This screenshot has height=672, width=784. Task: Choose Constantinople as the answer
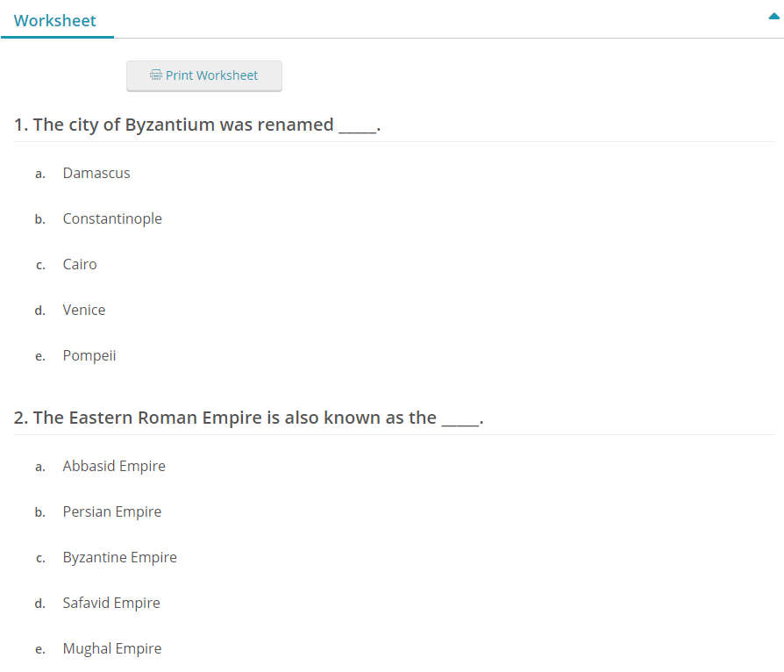tap(112, 218)
